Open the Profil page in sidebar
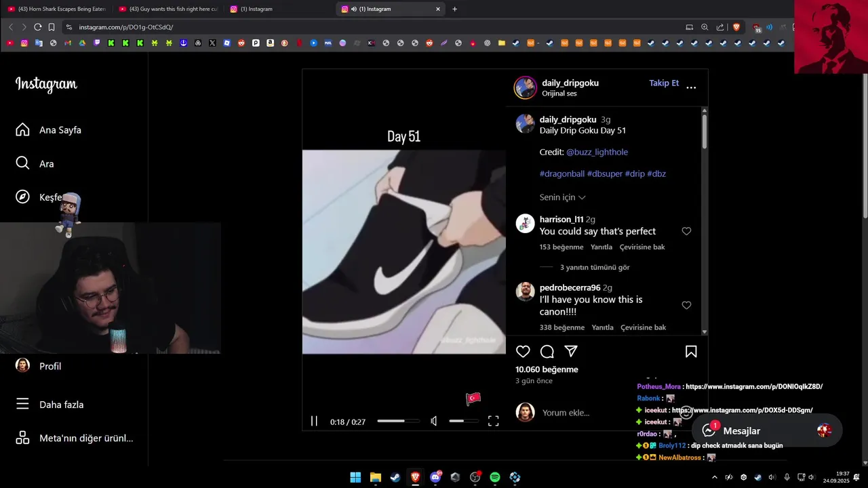Screen dimensions: 868x488 [x=39, y=366]
